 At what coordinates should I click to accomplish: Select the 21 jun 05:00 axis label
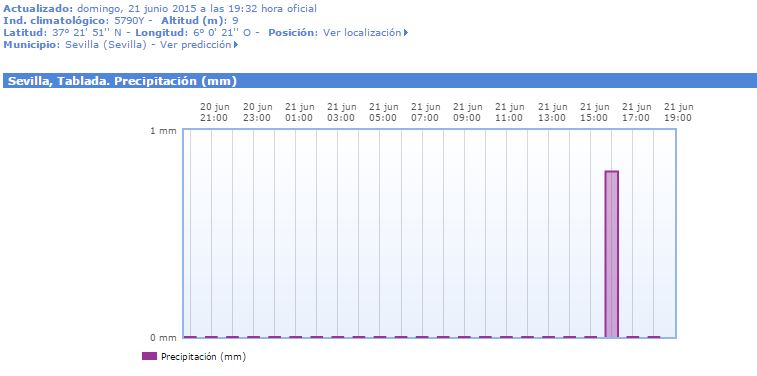tap(383, 112)
